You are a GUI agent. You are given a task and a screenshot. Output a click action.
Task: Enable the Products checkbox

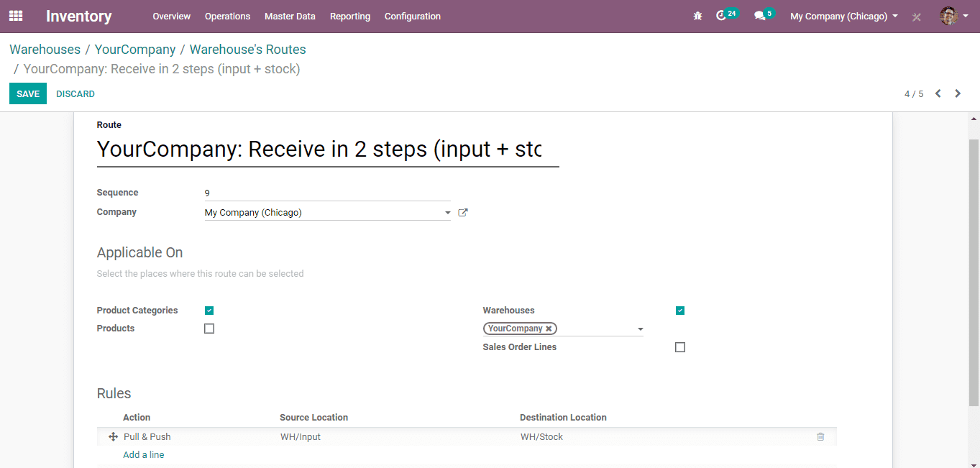tap(209, 329)
